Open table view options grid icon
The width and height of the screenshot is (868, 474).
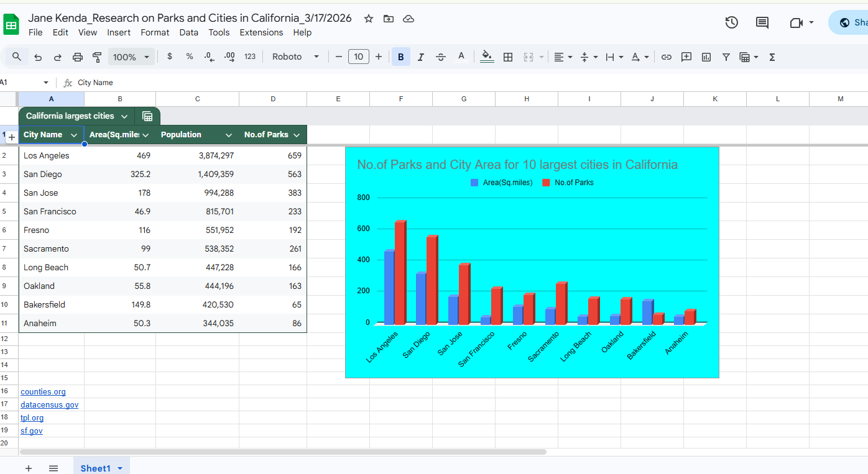point(147,116)
